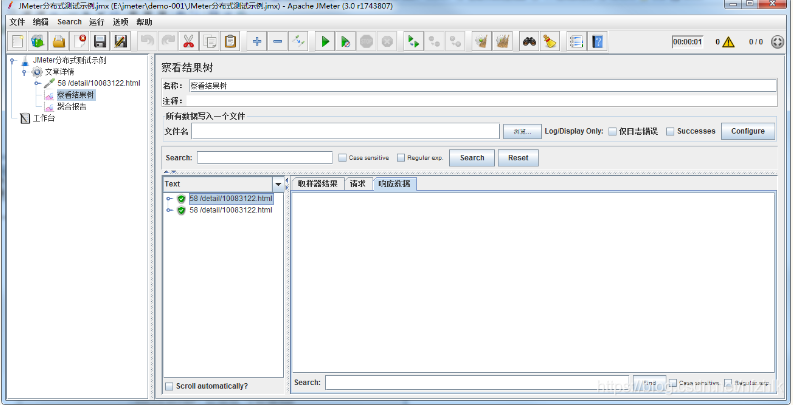Expand second 58 /detail/10083122.html result
This screenshot has width=793, height=405.
click(169, 210)
